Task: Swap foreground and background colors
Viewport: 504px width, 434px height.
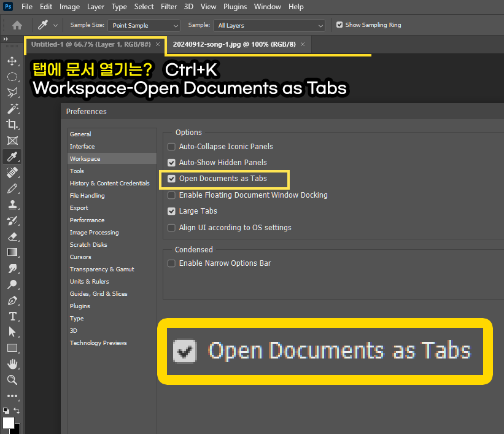Action: (17, 411)
